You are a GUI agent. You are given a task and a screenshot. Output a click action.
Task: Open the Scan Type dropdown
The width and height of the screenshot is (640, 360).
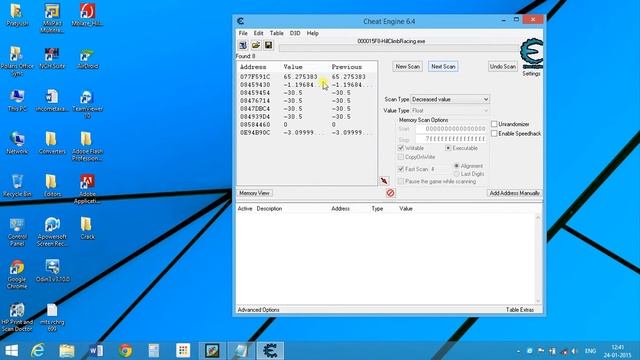pyautogui.click(x=450, y=99)
